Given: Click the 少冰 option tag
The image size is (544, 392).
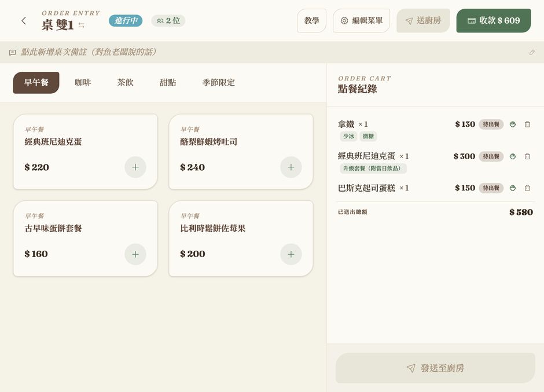Looking at the screenshot, I should 348,136.
